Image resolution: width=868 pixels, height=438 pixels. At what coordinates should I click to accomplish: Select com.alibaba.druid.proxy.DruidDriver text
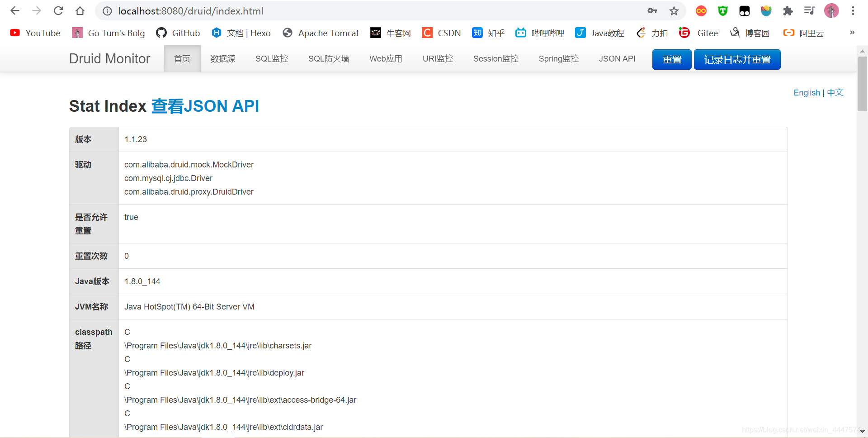point(189,192)
